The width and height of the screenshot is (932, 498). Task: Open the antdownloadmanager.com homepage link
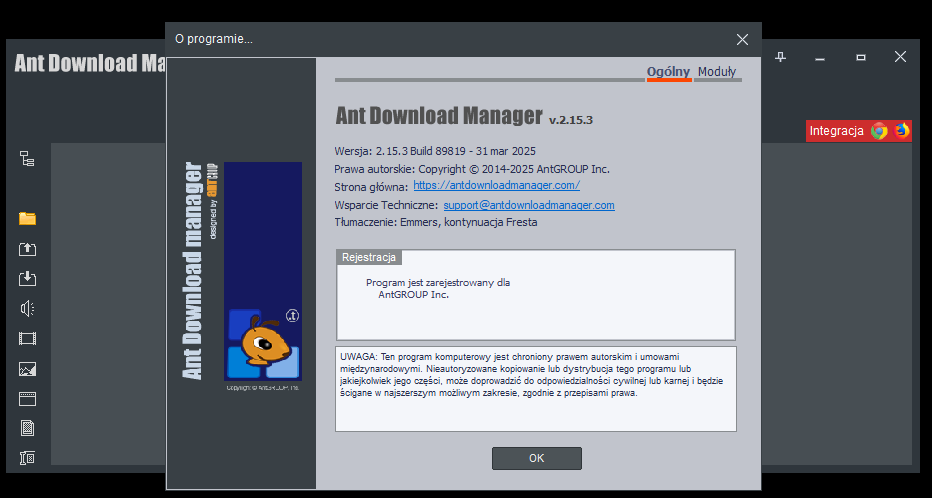click(x=496, y=185)
